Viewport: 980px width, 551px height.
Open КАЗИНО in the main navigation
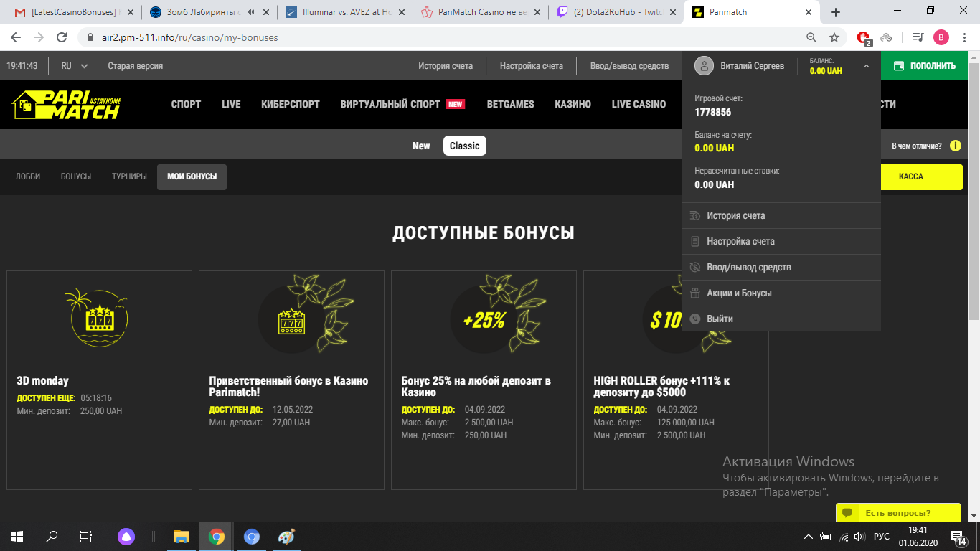[573, 105]
